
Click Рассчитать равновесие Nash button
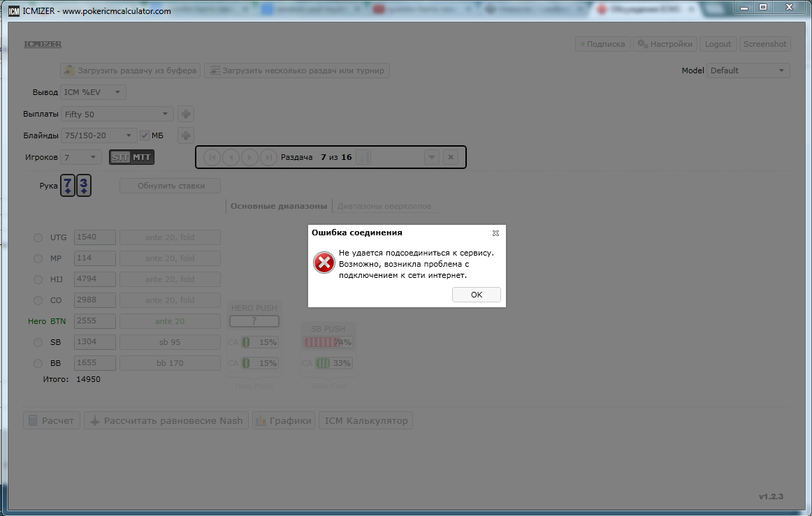pyautogui.click(x=167, y=421)
